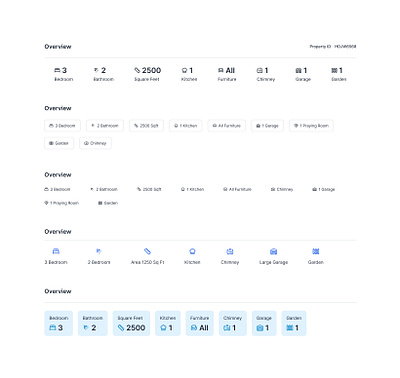Select the '1 Garage' outlined chip
This screenshot has width=400, height=378.
pos(267,126)
